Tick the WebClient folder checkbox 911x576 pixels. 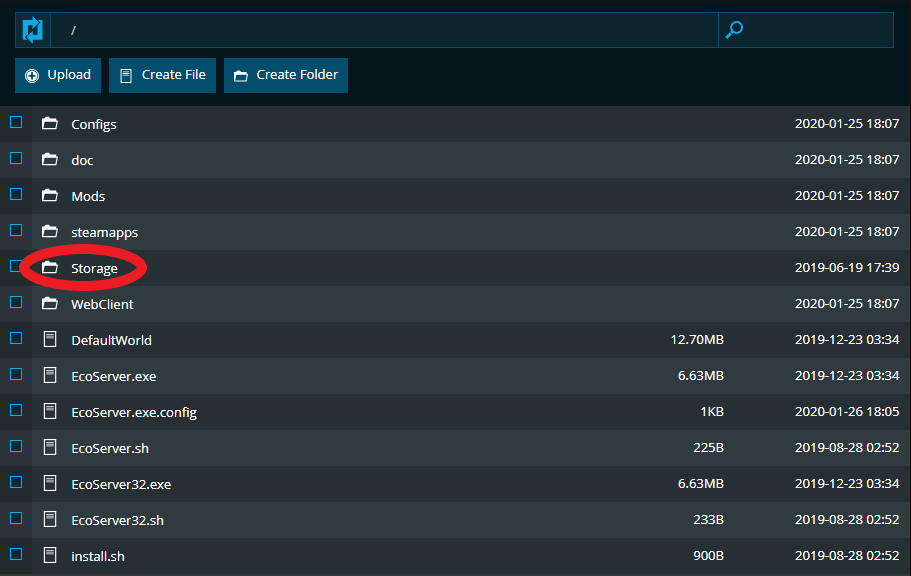(x=16, y=302)
